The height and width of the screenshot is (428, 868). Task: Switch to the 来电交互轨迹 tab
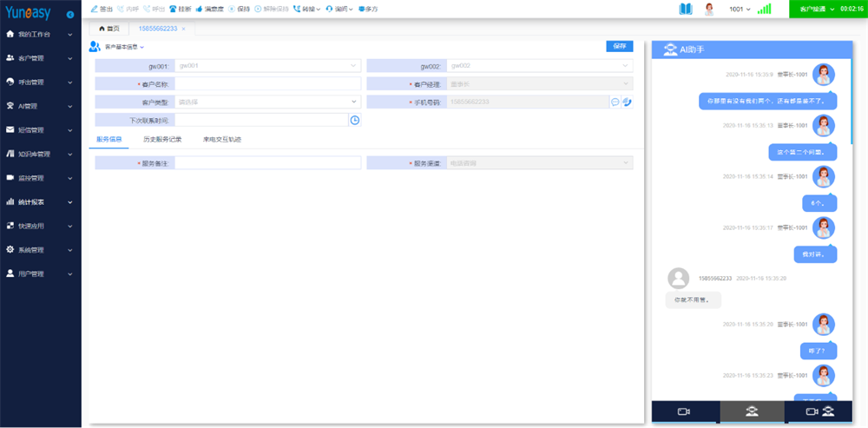222,140
